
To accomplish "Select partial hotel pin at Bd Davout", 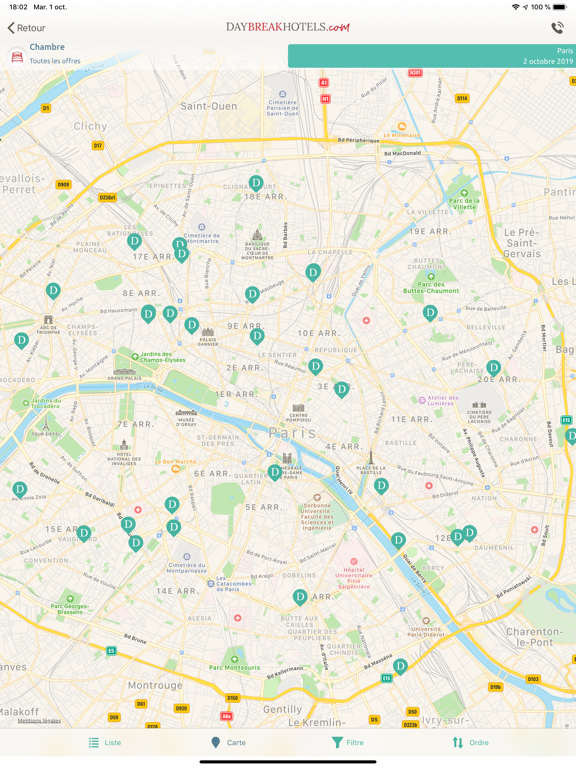I will coord(571,436).
